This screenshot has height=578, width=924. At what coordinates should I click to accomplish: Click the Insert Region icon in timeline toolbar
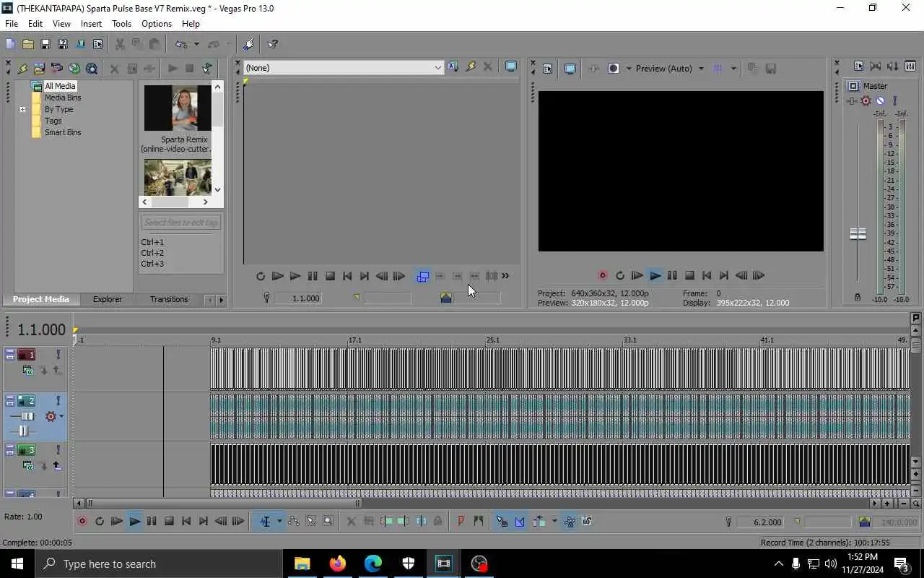tap(478, 522)
